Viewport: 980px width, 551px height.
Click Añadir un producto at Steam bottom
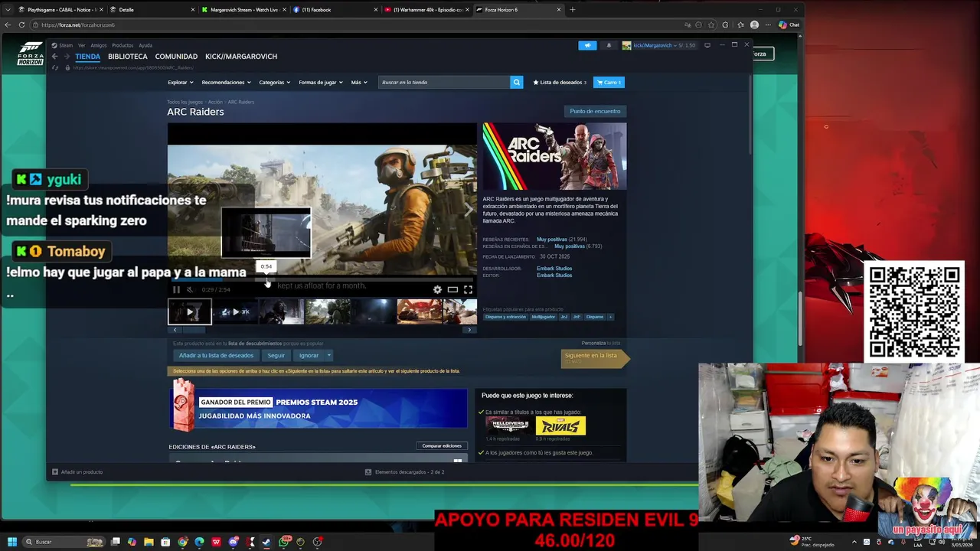[x=77, y=472]
